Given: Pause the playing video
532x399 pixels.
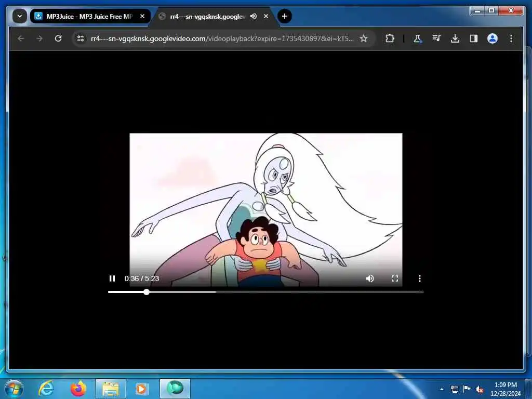Looking at the screenshot, I should coord(112,278).
